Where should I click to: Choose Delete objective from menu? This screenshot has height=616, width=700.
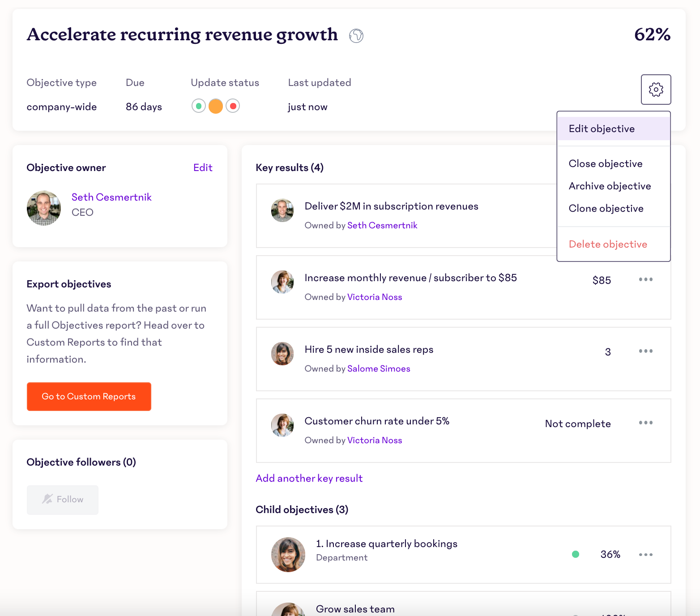tap(608, 244)
